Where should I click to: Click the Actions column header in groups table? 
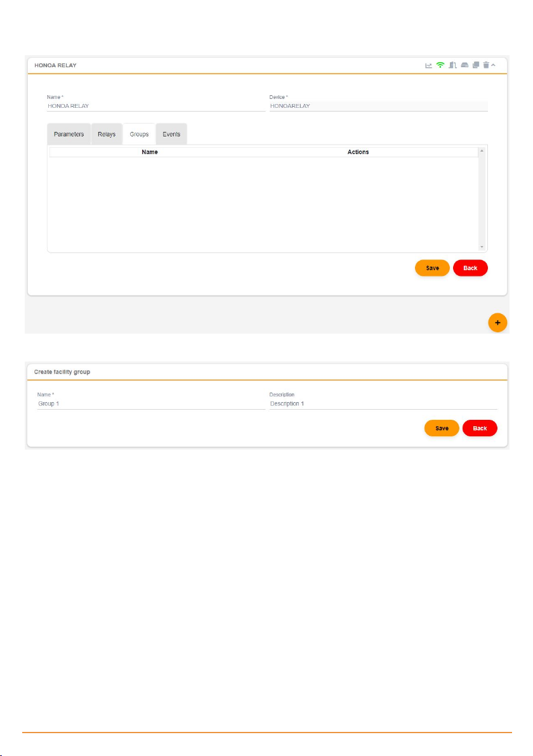358,152
